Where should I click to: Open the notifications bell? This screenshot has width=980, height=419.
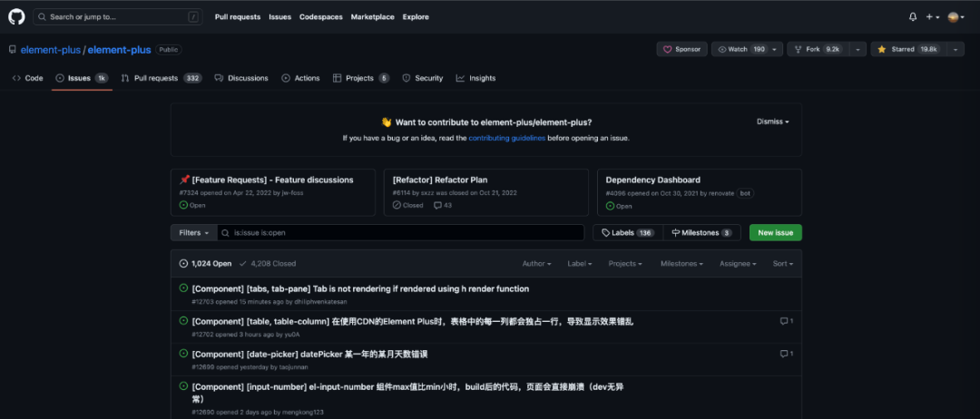coord(913,17)
